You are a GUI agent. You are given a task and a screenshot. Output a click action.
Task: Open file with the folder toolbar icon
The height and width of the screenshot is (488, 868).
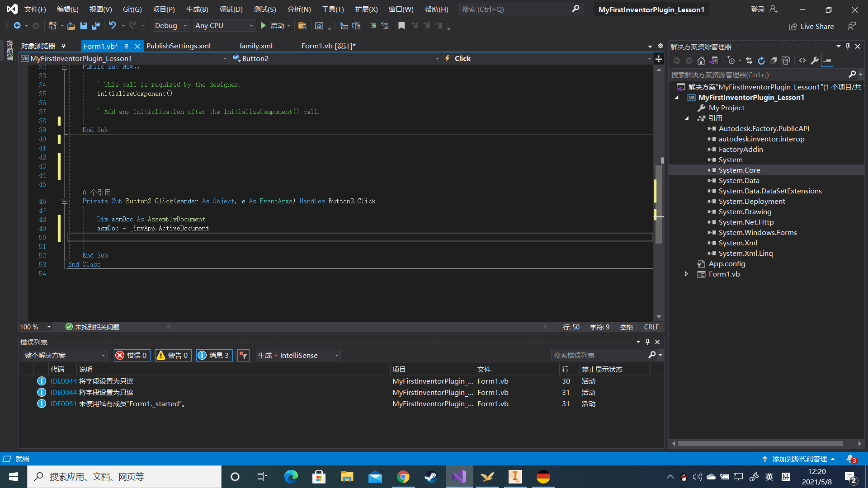[71, 26]
